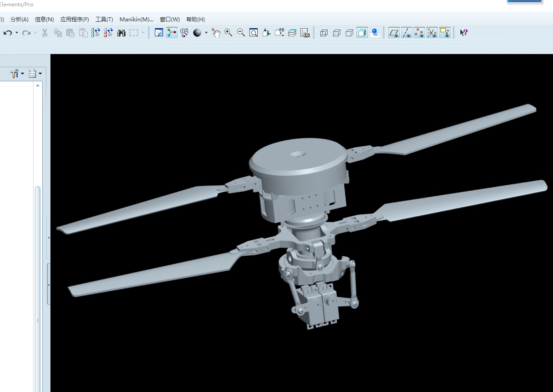
Task: Open the Find binoculars tool
Action: pos(121,33)
